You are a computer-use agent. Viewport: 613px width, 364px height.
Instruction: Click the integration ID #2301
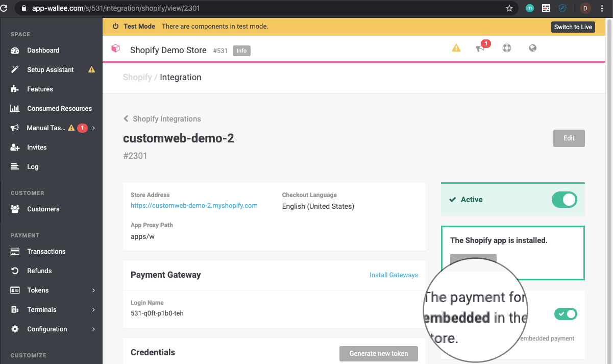pyautogui.click(x=135, y=156)
